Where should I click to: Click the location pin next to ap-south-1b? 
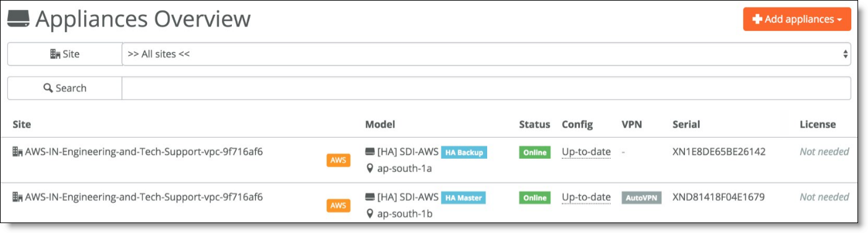(x=370, y=214)
